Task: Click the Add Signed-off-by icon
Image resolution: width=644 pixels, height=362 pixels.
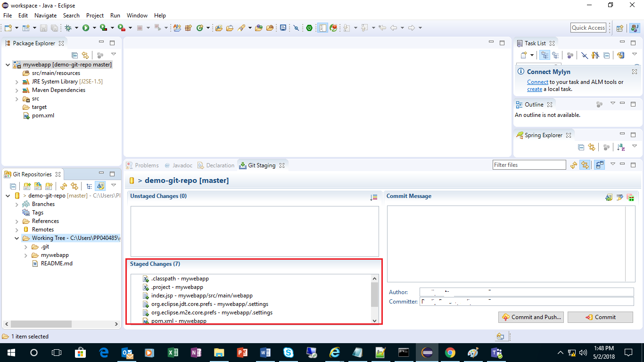Action: coord(619,197)
